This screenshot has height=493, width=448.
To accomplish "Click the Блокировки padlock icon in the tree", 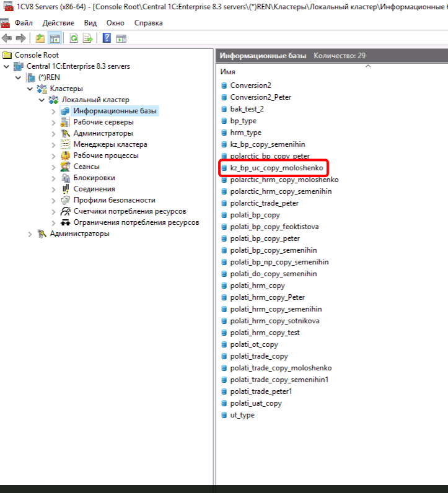I will [66, 178].
